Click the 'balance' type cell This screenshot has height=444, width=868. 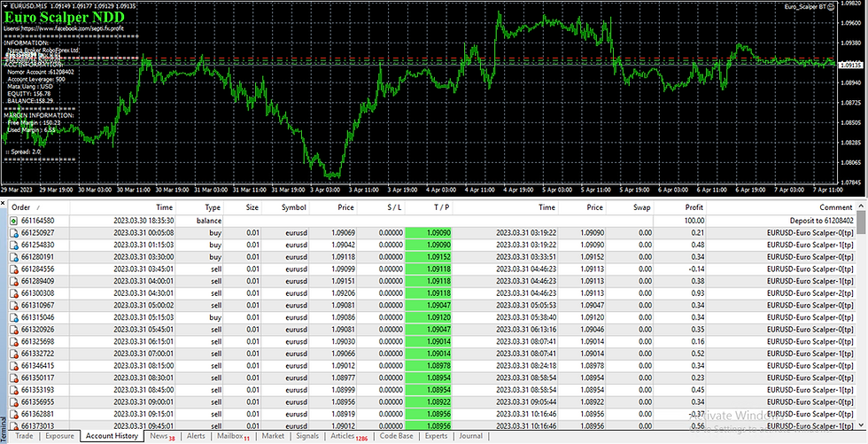point(209,221)
